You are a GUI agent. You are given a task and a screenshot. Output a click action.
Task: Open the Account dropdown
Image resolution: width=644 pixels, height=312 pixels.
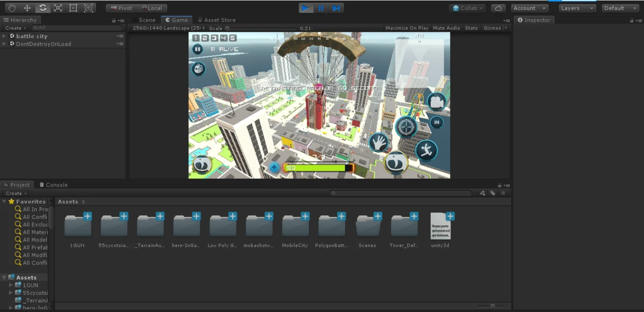coord(529,8)
